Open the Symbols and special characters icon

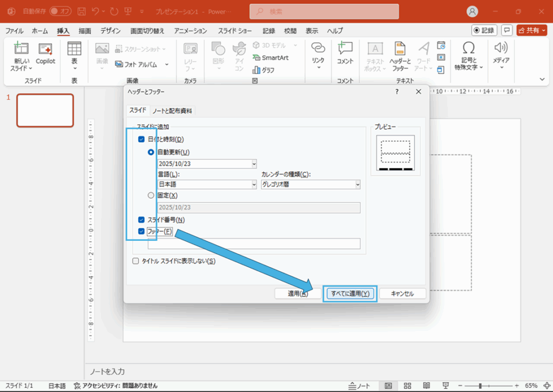[469, 49]
